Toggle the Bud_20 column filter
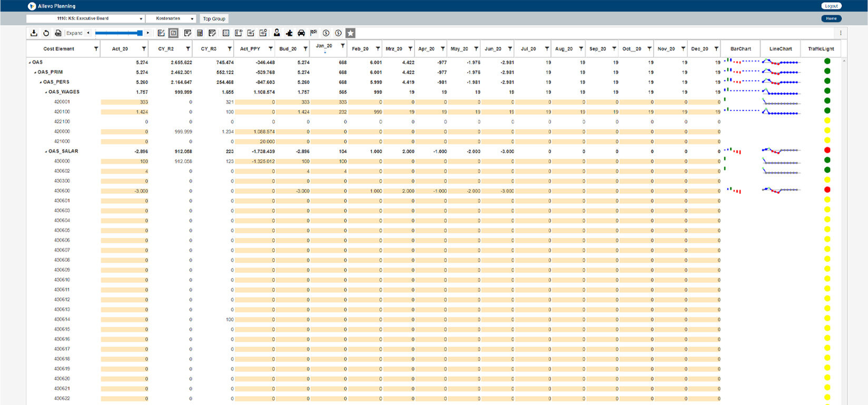The height and width of the screenshot is (405, 868). point(305,49)
